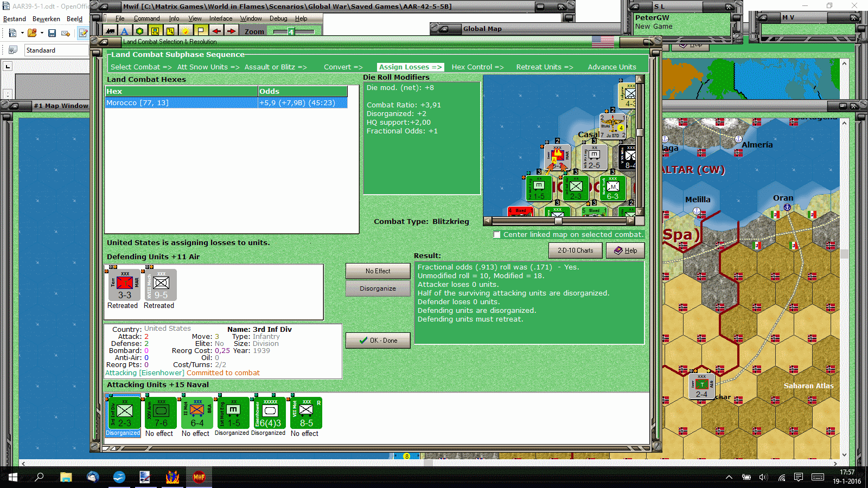Click the white flag toolbar icon
868x488 pixels.
coord(201,31)
